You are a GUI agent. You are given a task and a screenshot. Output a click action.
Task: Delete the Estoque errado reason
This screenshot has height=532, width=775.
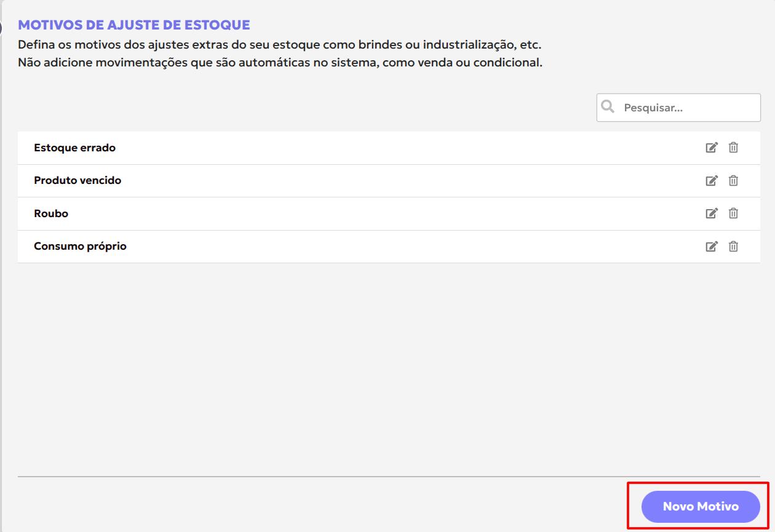point(733,148)
